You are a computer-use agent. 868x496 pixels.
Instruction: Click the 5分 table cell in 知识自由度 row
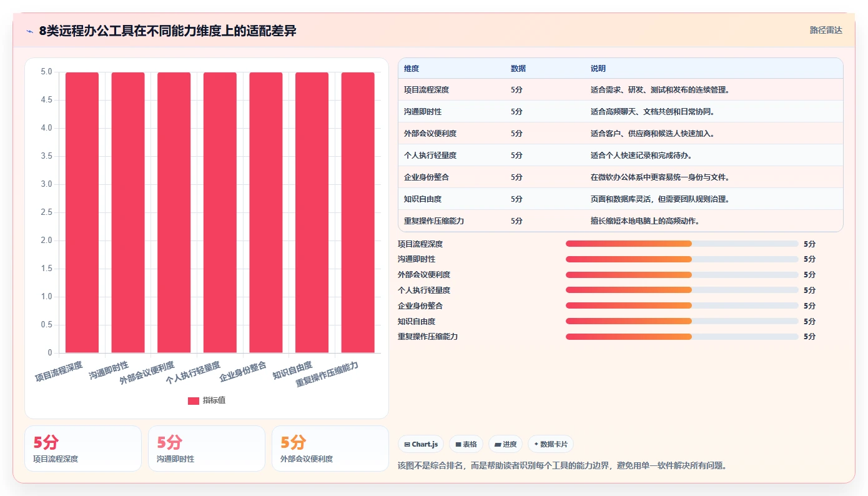[516, 199]
